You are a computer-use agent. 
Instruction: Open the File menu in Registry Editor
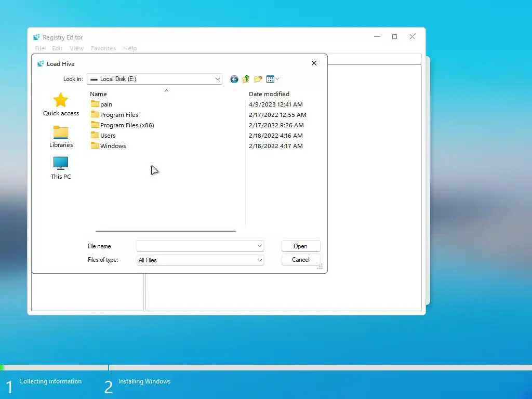pos(39,48)
